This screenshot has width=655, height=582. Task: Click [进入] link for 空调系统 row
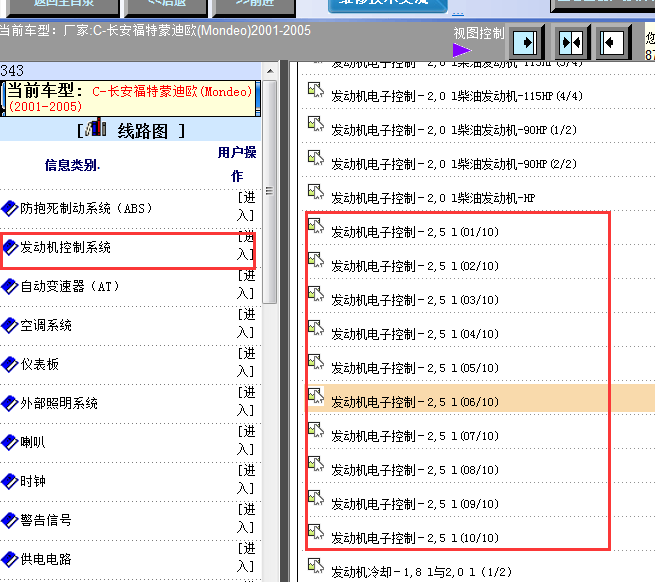point(246,323)
